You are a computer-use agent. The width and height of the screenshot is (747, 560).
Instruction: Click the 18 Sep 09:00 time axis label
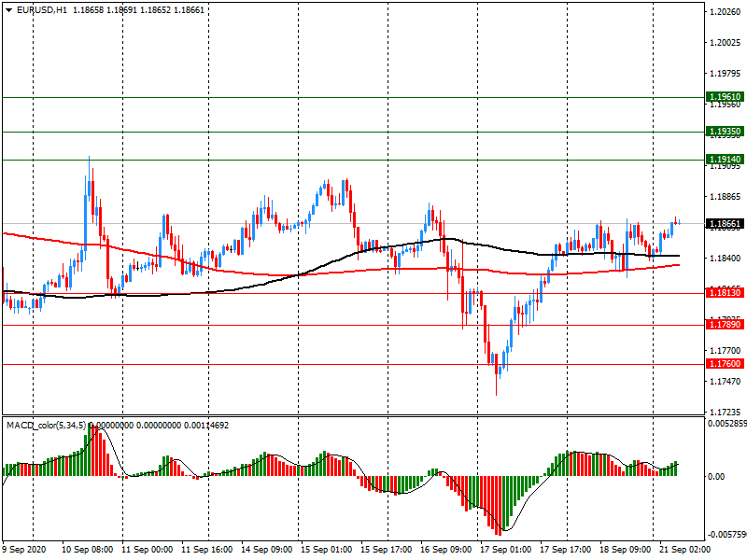tap(626, 550)
